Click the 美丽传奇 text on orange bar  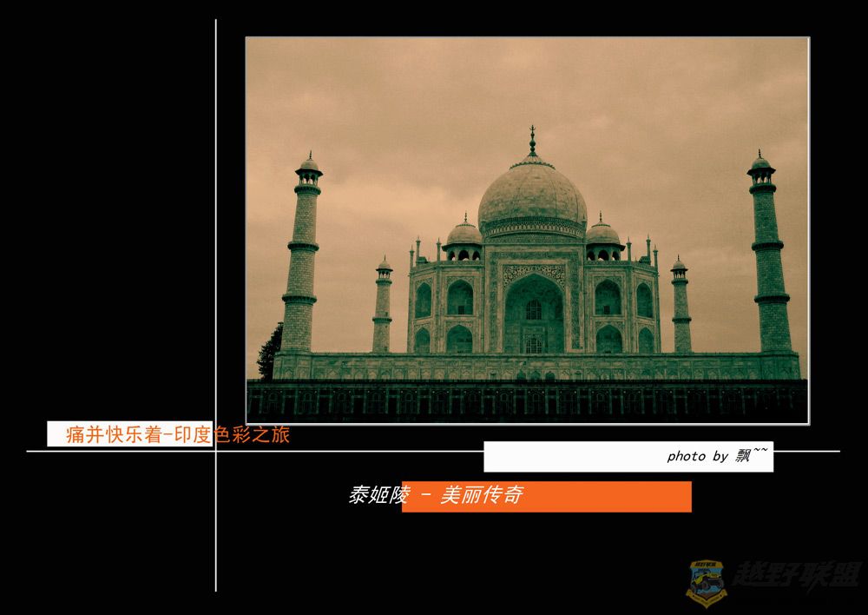481,496
